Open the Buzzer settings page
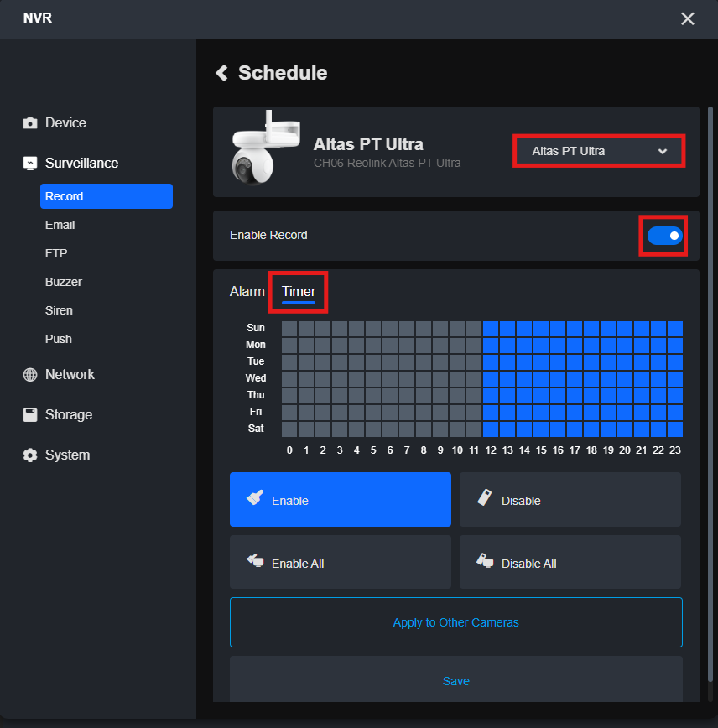 64,282
